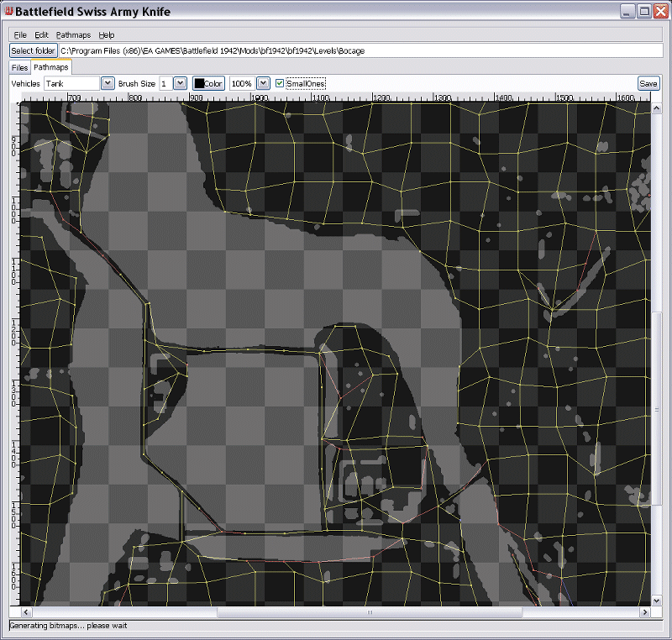Open the Pathmaps menu
Screen dimensions: 672x640
(73, 35)
